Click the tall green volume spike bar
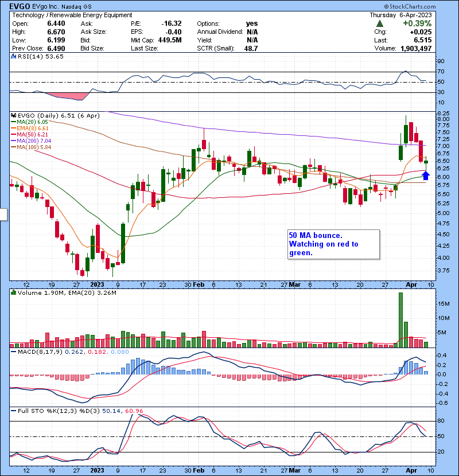The width and height of the screenshot is (459, 476). (x=400, y=320)
